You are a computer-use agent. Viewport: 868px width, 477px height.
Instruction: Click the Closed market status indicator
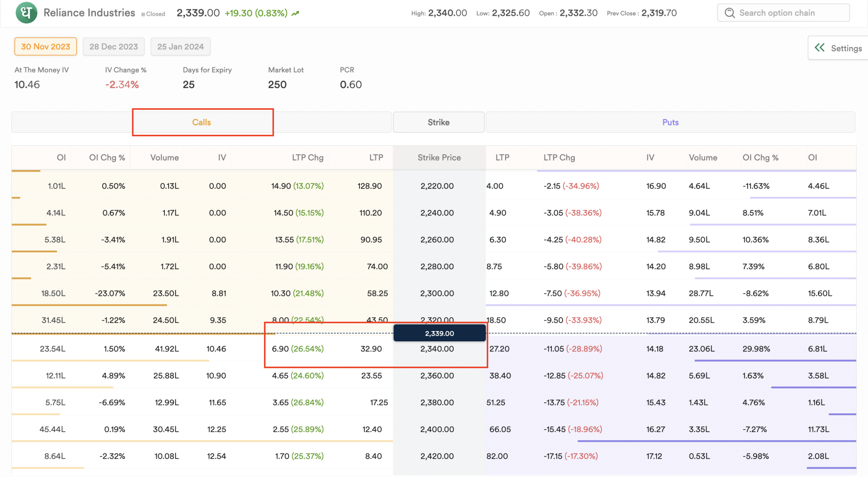pyautogui.click(x=153, y=14)
